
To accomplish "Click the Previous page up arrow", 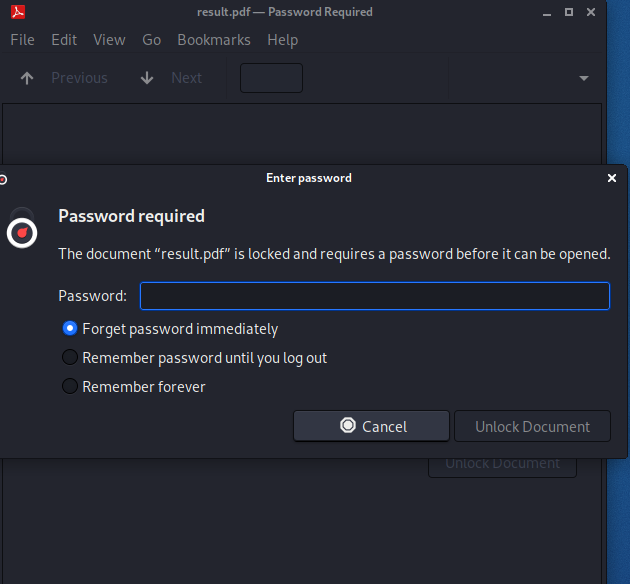I will click(x=27, y=78).
